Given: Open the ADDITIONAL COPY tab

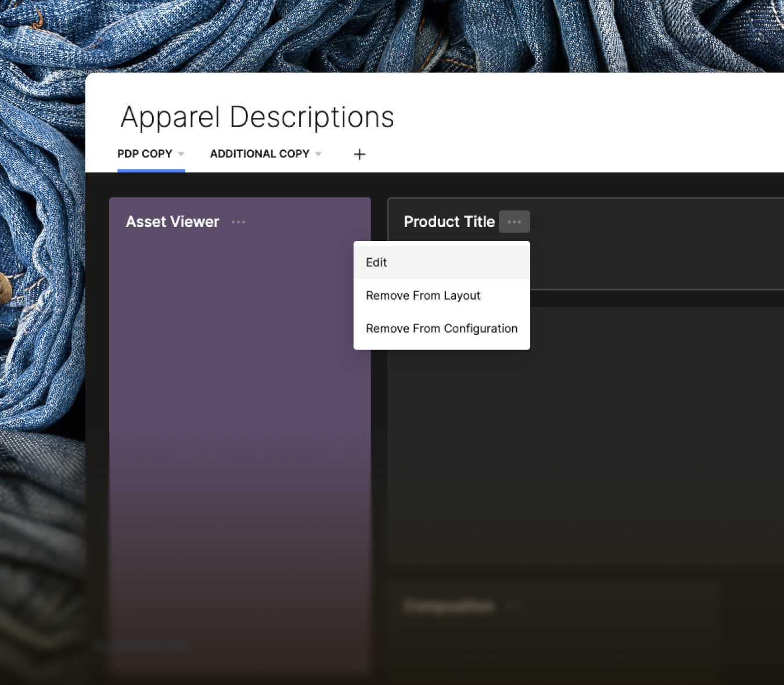Looking at the screenshot, I should tap(259, 154).
